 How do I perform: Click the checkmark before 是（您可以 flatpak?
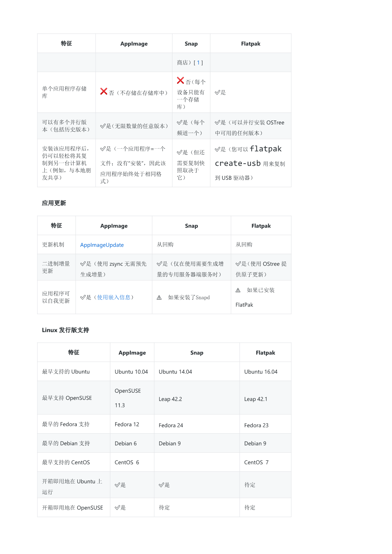(x=217, y=149)
